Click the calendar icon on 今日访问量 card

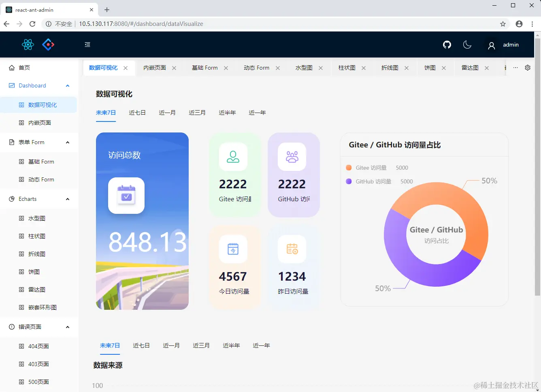(x=233, y=249)
